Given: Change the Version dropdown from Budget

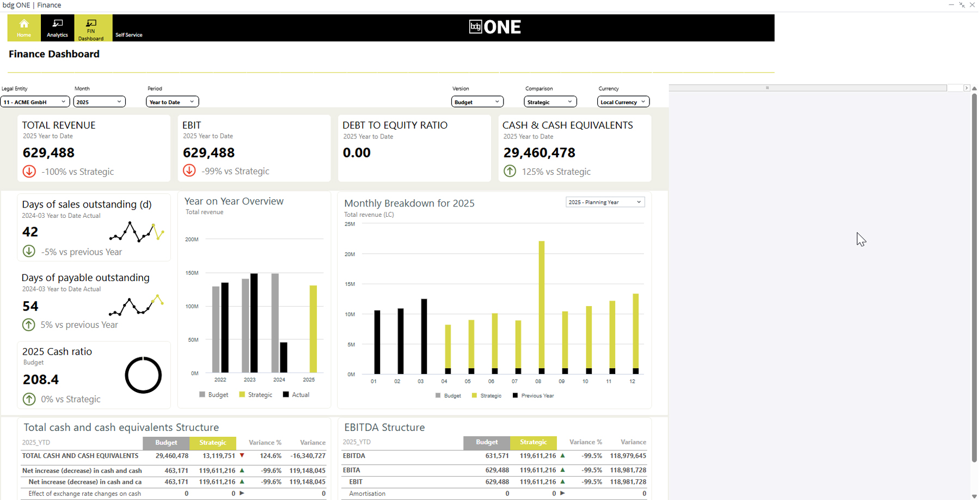Looking at the screenshot, I should (x=477, y=102).
